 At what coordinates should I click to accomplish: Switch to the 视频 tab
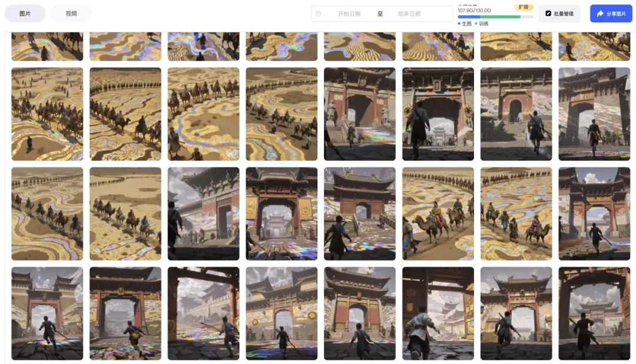tap(72, 13)
